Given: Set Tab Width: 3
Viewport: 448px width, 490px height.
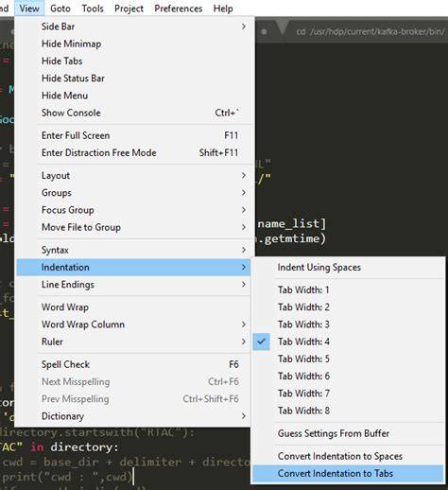Looking at the screenshot, I should coord(348,324).
